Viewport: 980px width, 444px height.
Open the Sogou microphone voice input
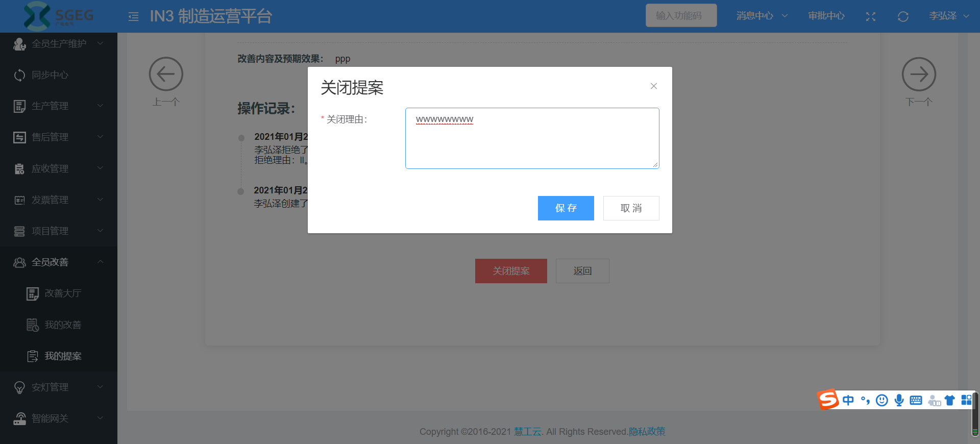(899, 400)
